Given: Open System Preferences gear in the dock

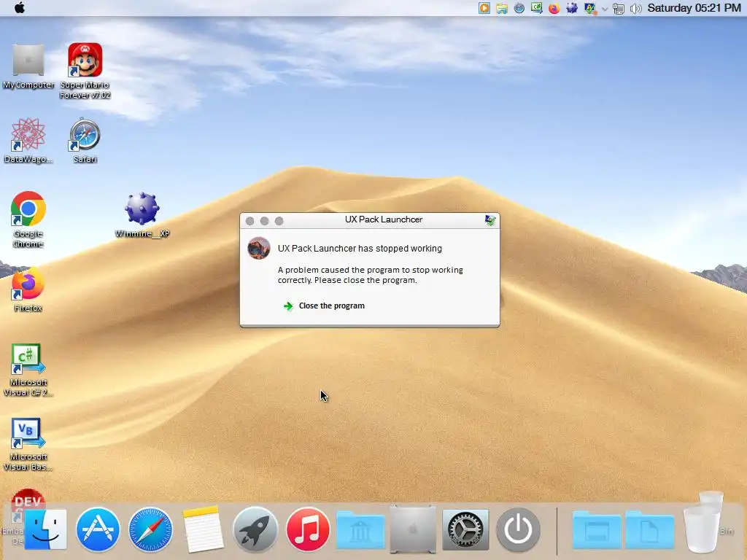Looking at the screenshot, I should [x=465, y=529].
